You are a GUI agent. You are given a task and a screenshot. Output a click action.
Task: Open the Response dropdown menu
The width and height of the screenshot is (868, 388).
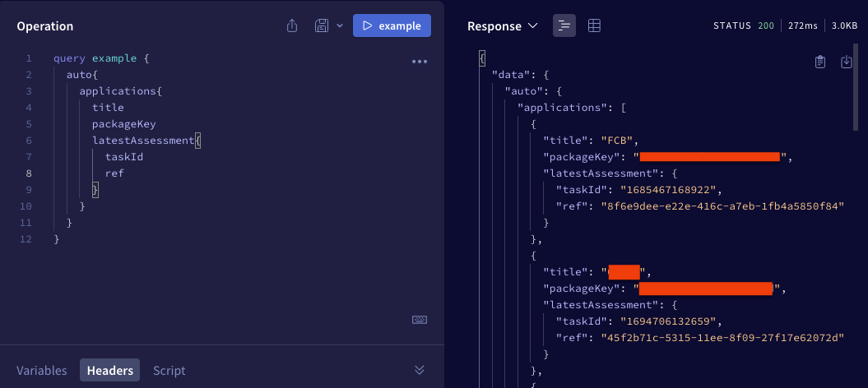click(503, 25)
